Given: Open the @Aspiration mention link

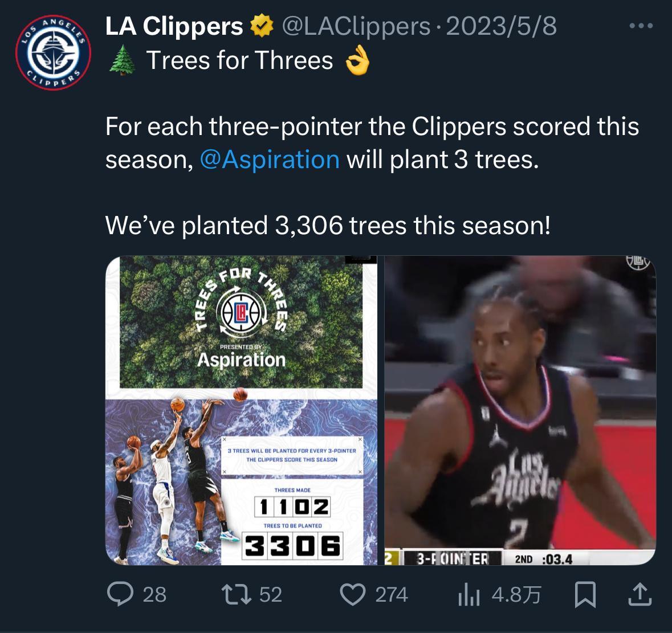Looking at the screenshot, I should tap(270, 160).
